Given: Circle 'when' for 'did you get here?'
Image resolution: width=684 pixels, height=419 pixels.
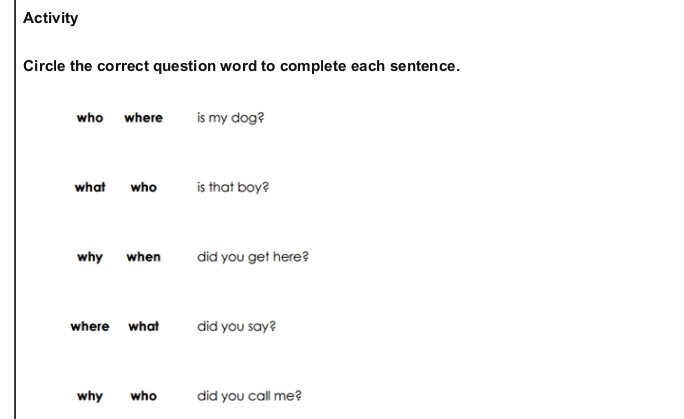Looking at the screenshot, I should click(x=144, y=257).
